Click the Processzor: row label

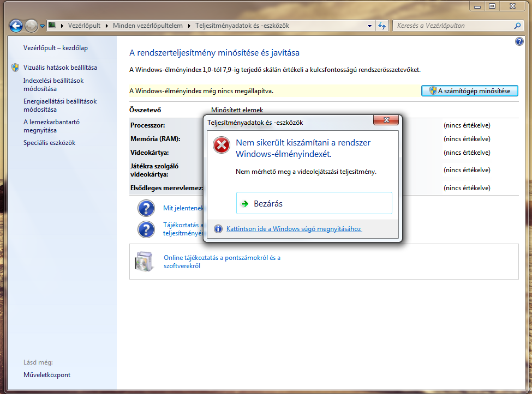(147, 125)
